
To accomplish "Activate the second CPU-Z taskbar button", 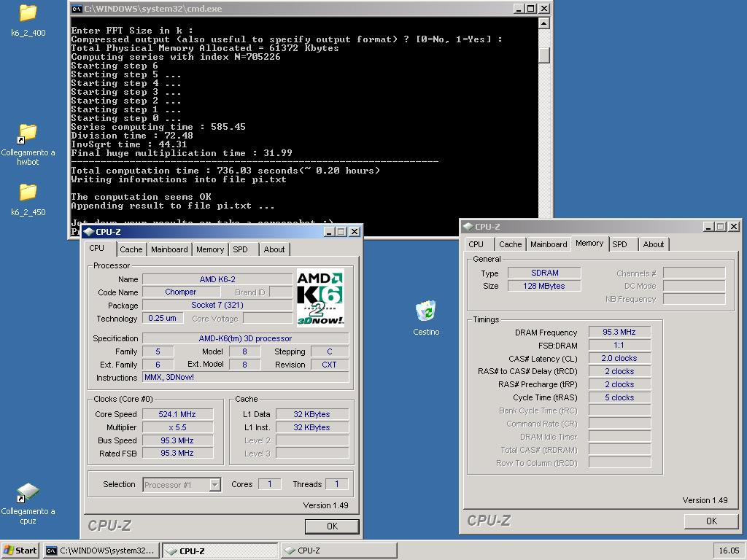I will pyautogui.click(x=338, y=551).
